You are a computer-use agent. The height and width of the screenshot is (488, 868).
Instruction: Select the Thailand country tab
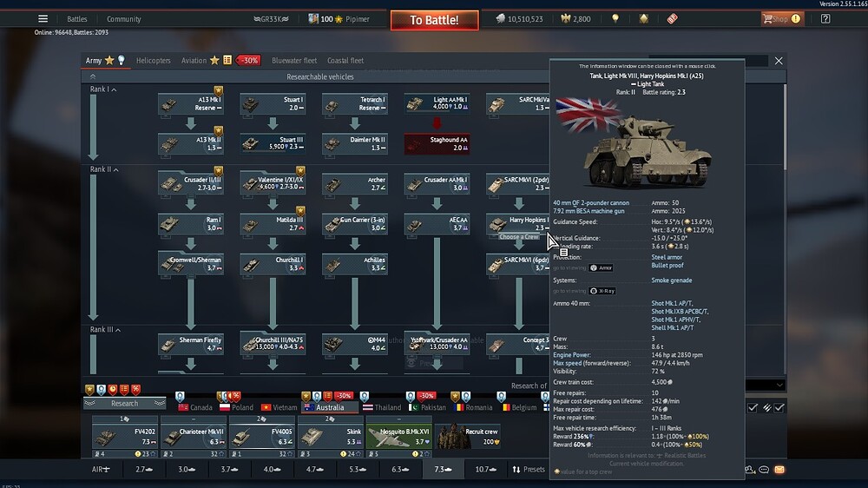[382, 407]
